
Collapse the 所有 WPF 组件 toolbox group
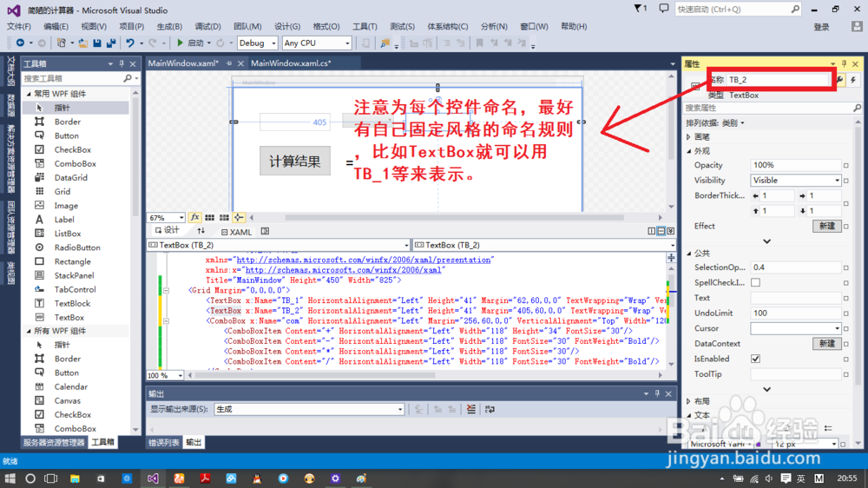pyautogui.click(x=29, y=331)
